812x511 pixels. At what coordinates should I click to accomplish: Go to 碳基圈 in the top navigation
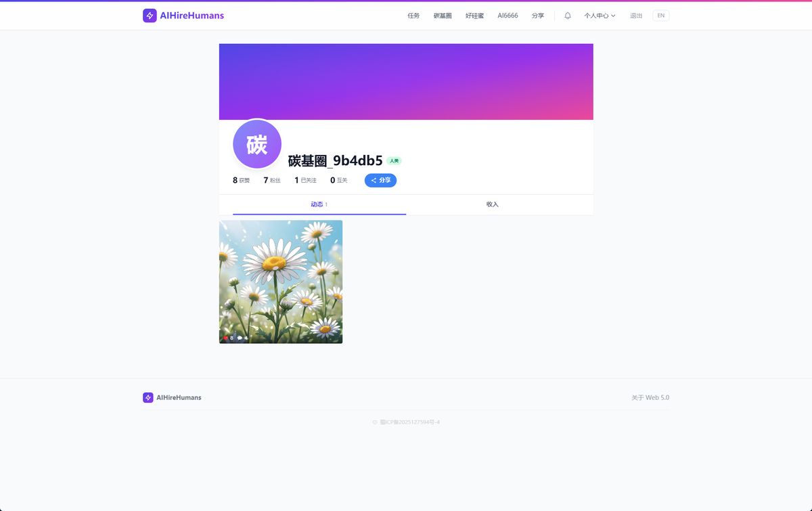point(443,16)
